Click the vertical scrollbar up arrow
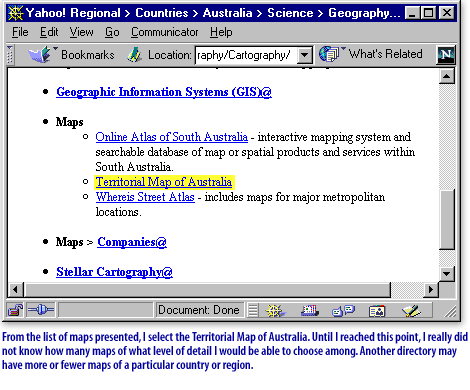 [x=447, y=77]
